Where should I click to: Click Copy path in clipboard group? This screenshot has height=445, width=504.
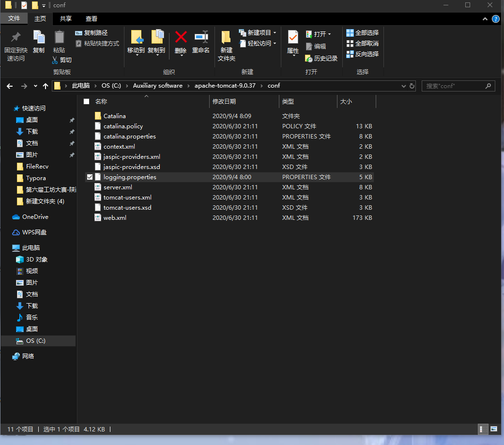92,33
